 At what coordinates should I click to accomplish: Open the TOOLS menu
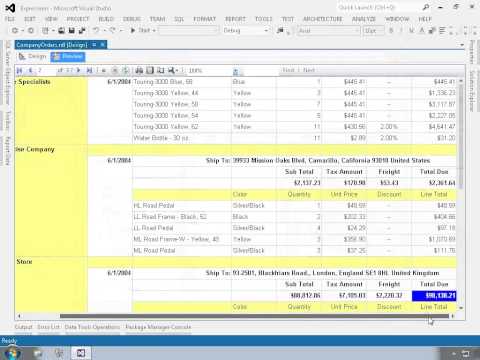[x=263, y=19]
